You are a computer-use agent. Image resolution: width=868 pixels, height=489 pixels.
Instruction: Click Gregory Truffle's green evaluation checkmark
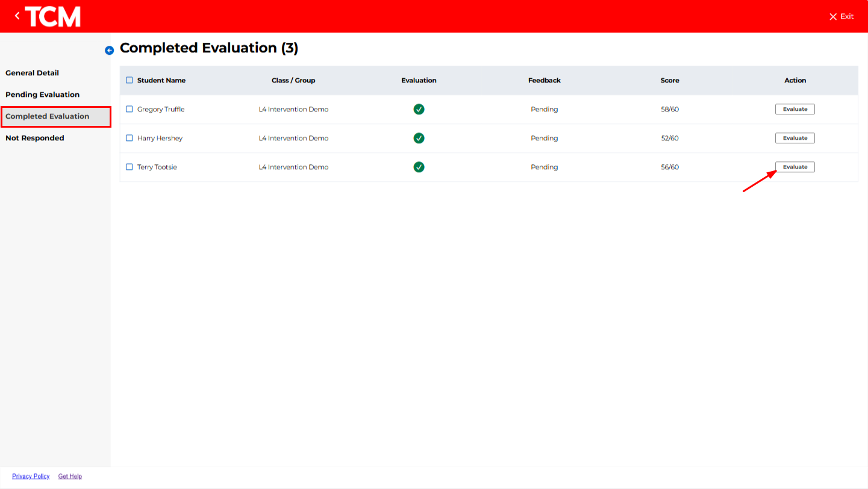[419, 109]
